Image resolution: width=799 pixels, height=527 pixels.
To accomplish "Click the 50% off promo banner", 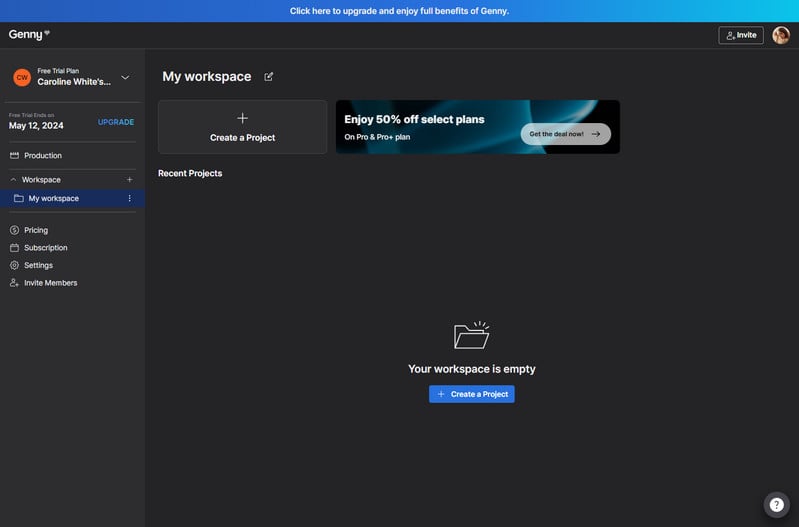I will pos(477,127).
